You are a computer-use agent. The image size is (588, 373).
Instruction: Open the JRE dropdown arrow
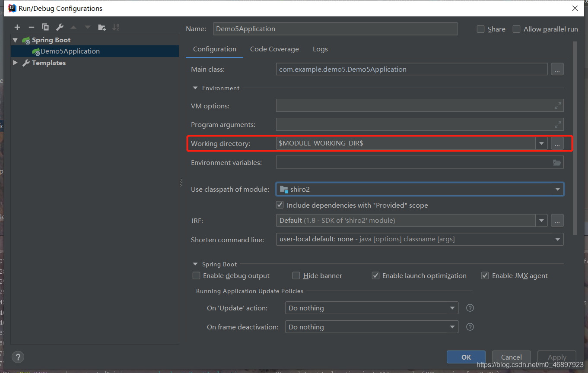[542, 220]
